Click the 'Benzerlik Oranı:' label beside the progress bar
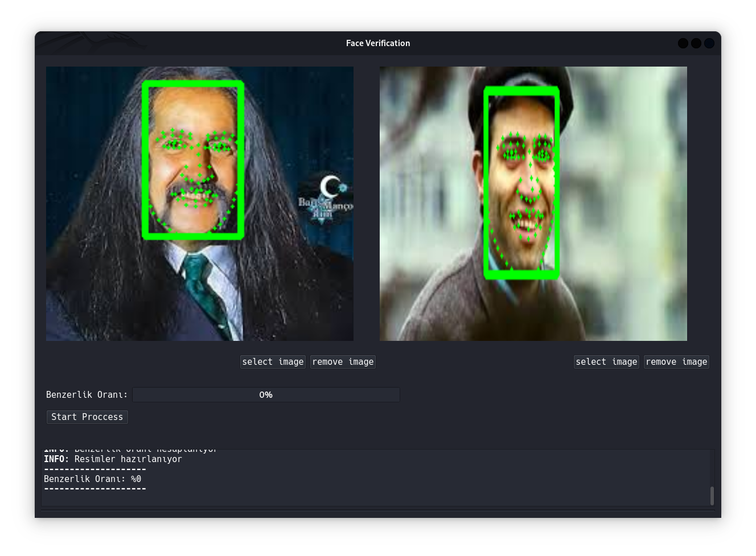Viewport: 756px width, 556px height. (x=87, y=395)
